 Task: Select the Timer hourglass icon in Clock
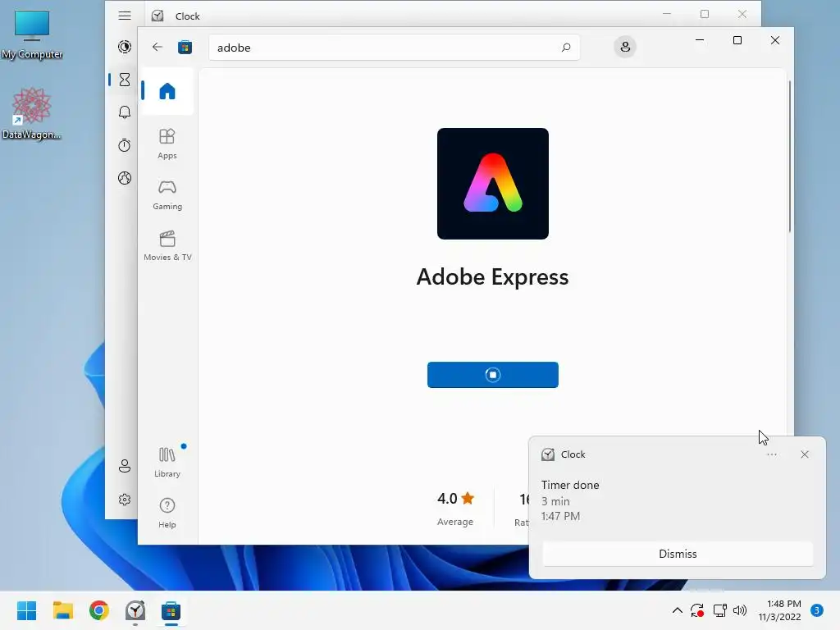coord(125,80)
